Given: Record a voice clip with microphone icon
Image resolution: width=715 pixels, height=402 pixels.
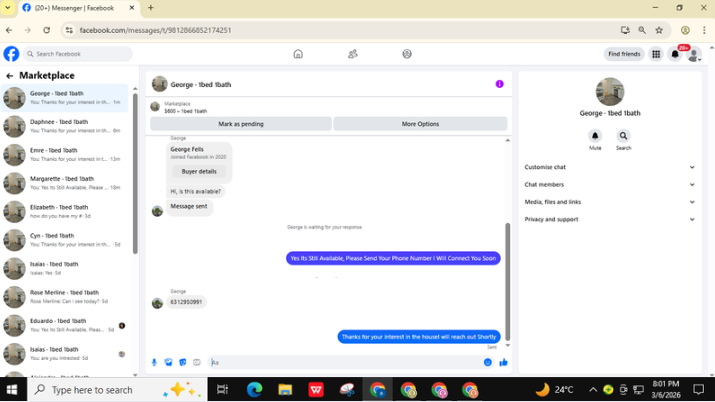Looking at the screenshot, I should click(x=154, y=362).
